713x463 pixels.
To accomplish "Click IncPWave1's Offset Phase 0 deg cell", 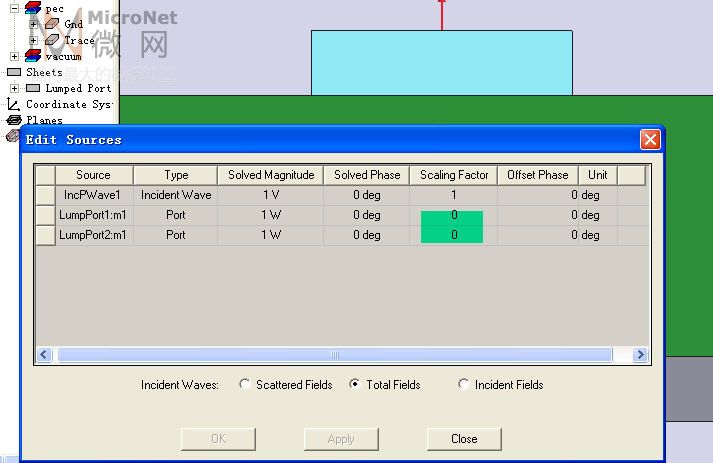I will click(538, 195).
